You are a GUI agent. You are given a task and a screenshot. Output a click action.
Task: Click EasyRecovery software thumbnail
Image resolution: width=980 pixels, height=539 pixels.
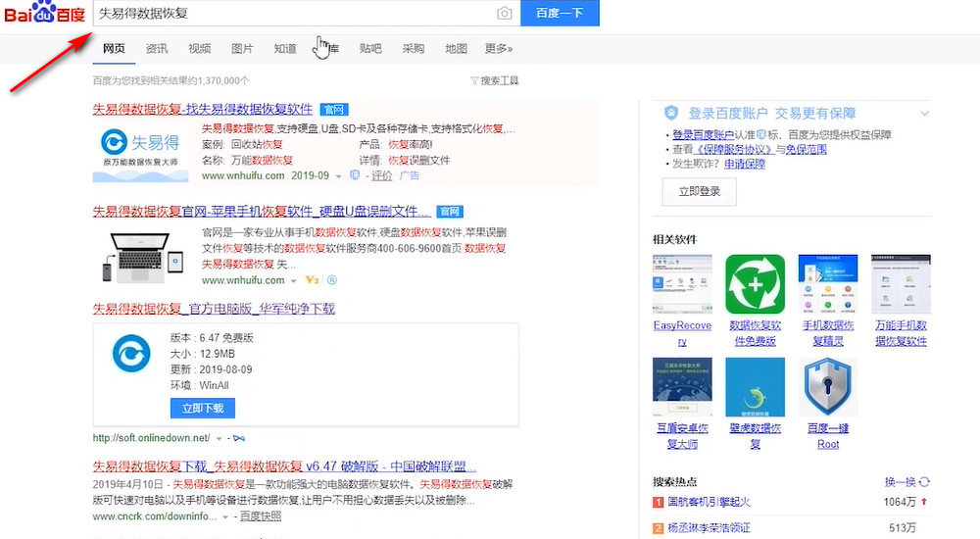coord(682,284)
